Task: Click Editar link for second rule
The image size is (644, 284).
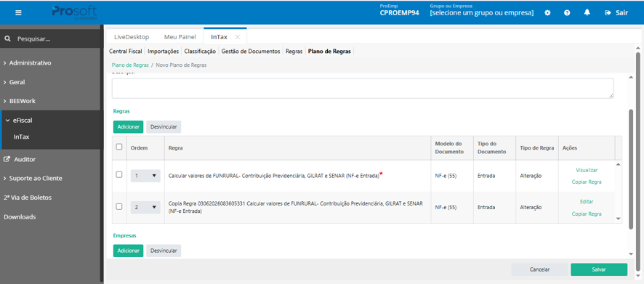Action: click(587, 201)
